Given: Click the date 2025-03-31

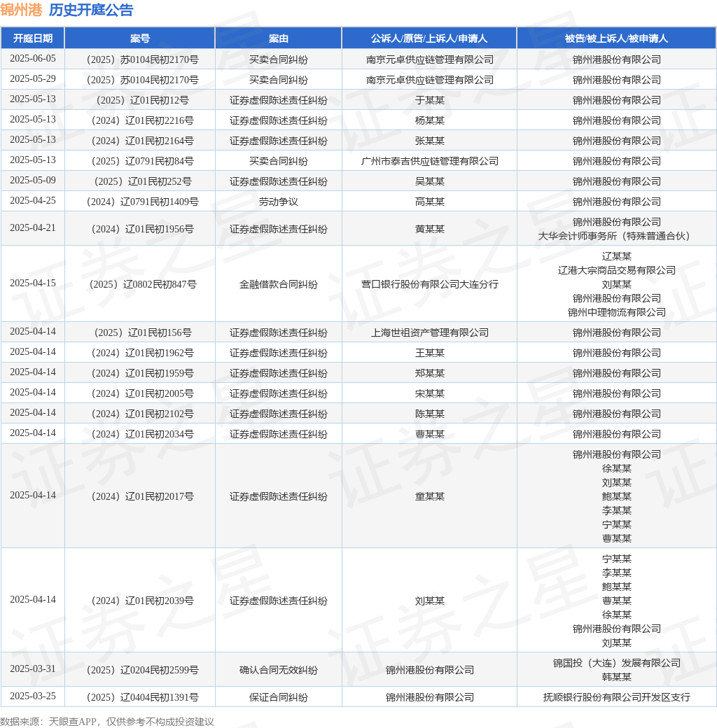Looking at the screenshot, I should pyautogui.click(x=32, y=669).
